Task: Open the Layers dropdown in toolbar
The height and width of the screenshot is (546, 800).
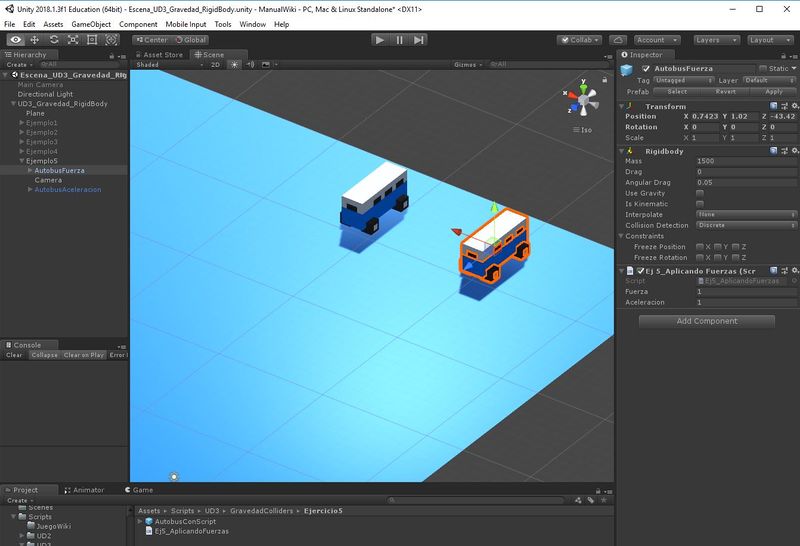Action: (716, 40)
